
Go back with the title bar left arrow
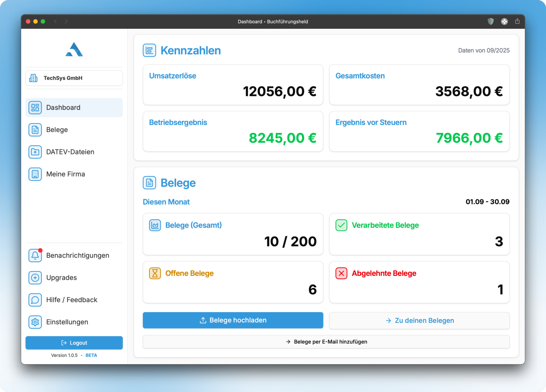(x=55, y=21)
